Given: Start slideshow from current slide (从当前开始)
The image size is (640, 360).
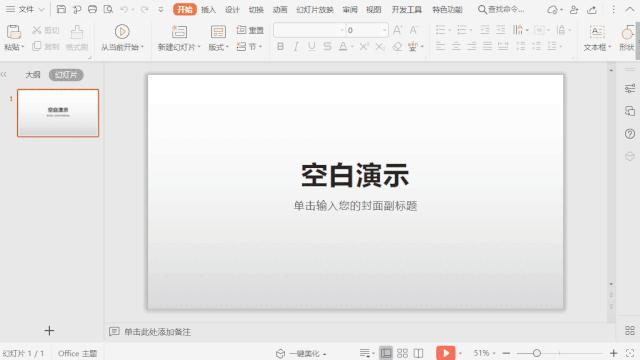Looking at the screenshot, I should coord(122,38).
